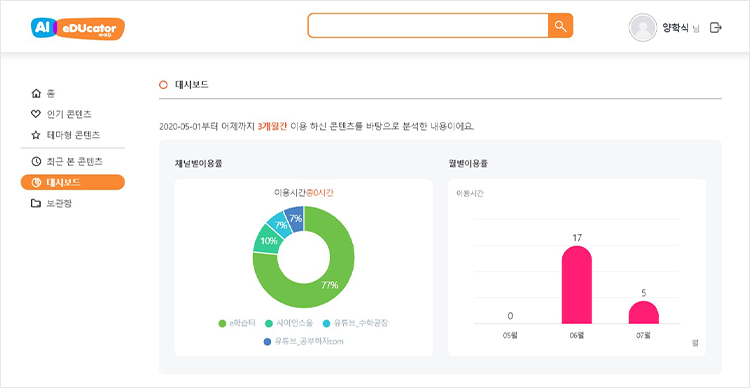This screenshot has width=750, height=388.
Task: Open the user profile avatar
Action: (642, 28)
